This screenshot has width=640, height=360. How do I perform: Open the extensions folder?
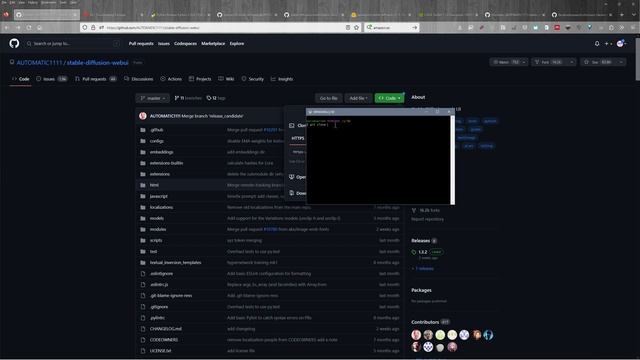tap(160, 174)
